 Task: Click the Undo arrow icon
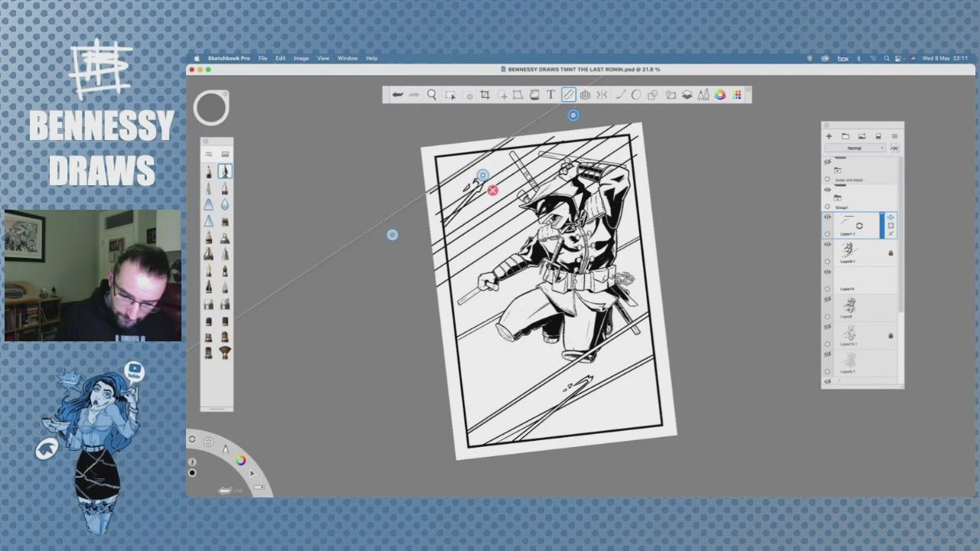click(397, 95)
